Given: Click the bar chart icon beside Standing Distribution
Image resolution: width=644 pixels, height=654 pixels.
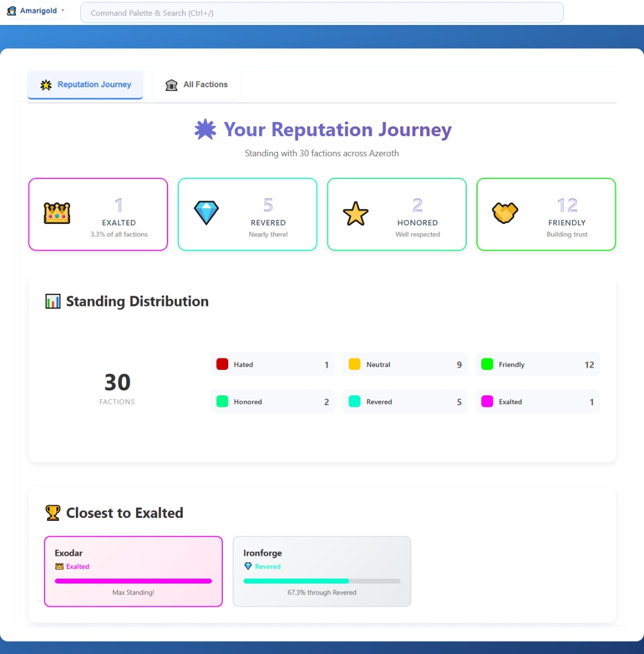Looking at the screenshot, I should 53,301.
